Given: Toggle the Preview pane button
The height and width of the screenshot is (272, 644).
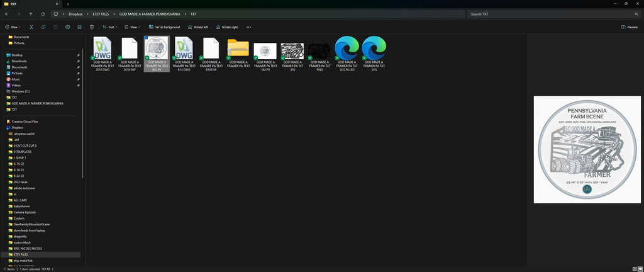Looking at the screenshot, I should click(x=629, y=27).
